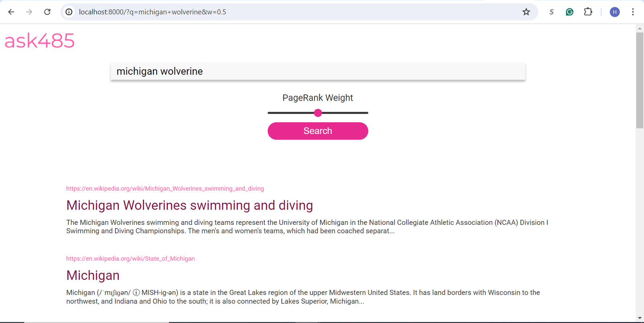Click the ask485 logo
Screen dimensions: 644x323
click(39, 41)
